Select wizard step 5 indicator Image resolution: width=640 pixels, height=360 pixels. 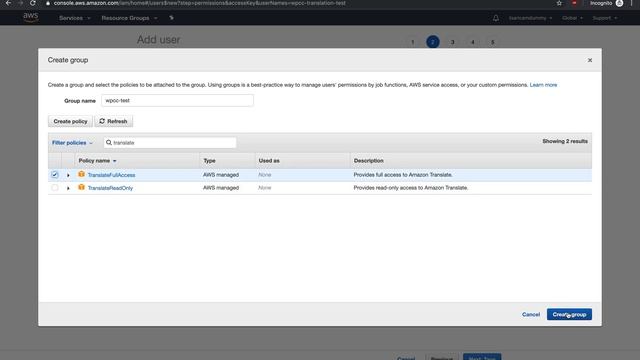(493, 42)
